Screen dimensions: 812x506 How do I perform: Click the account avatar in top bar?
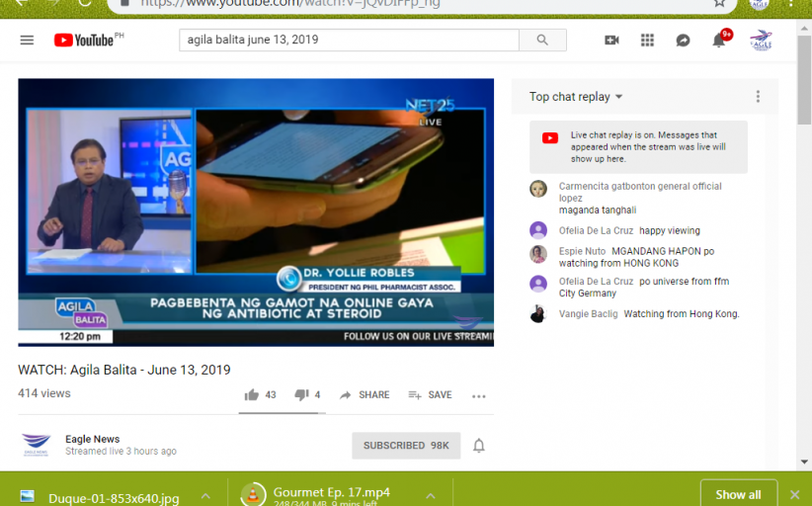pyautogui.click(x=761, y=40)
